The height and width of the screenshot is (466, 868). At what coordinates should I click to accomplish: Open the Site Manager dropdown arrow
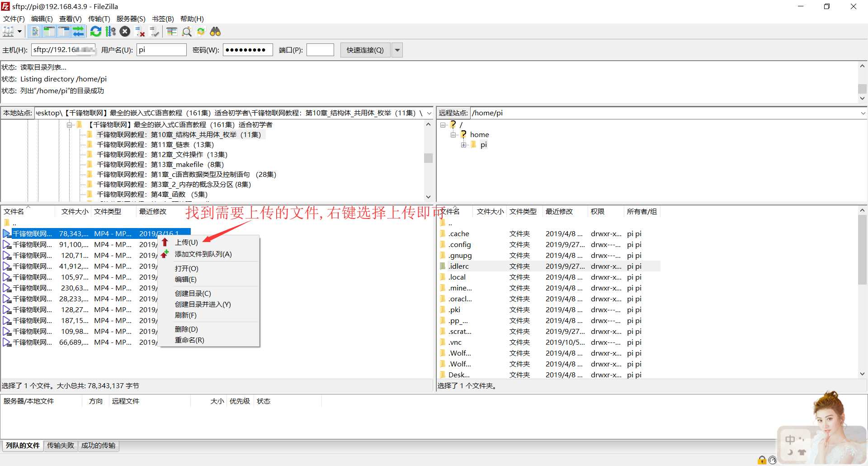(x=19, y=32)
